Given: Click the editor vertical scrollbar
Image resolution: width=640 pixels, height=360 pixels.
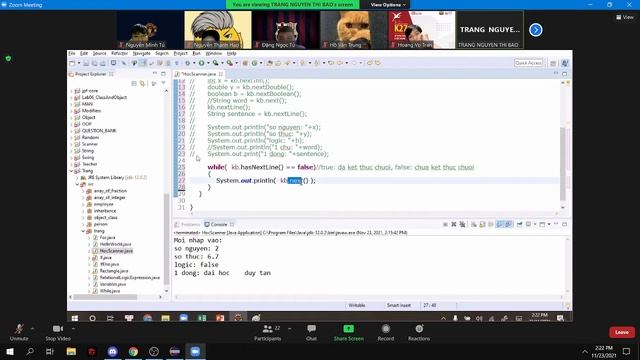Looking at the screenshot, I should pos(563,163).
